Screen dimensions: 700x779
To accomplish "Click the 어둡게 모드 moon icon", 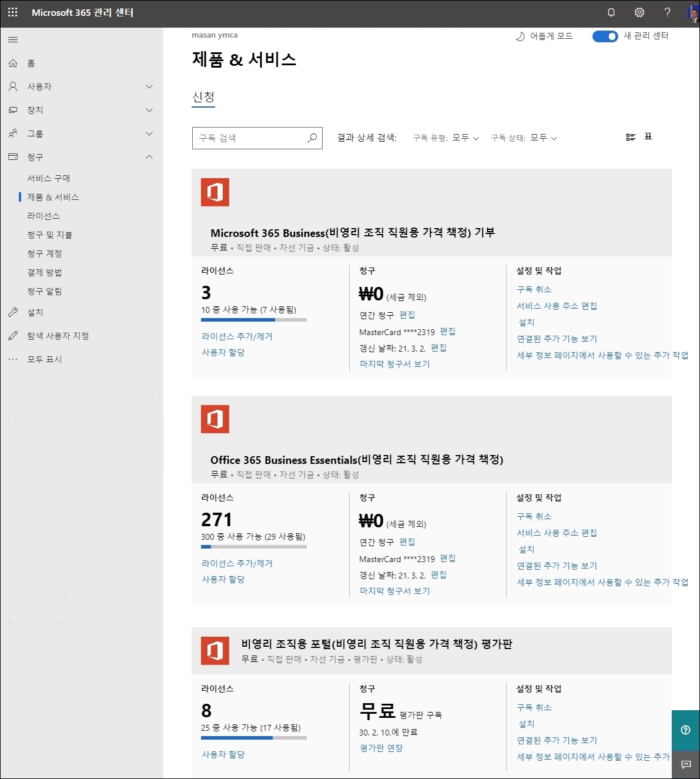I will click(x=520, y=36).
